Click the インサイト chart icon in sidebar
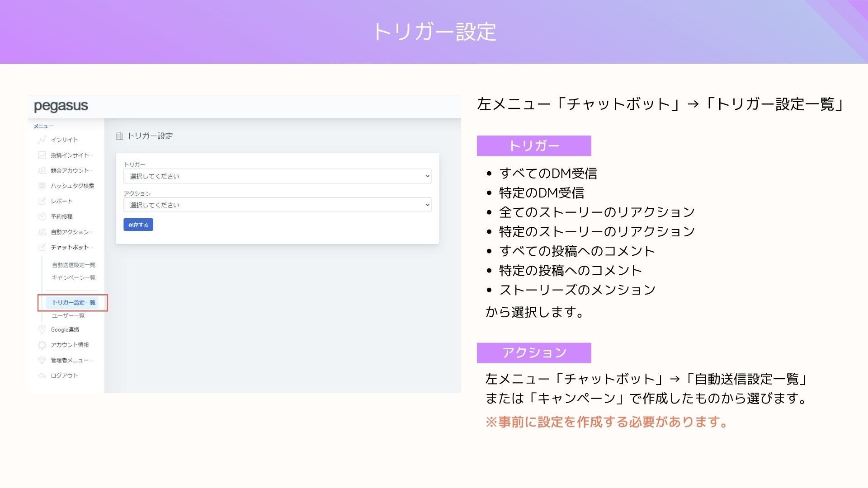The image size is (868, 488). tap(42, 140)
